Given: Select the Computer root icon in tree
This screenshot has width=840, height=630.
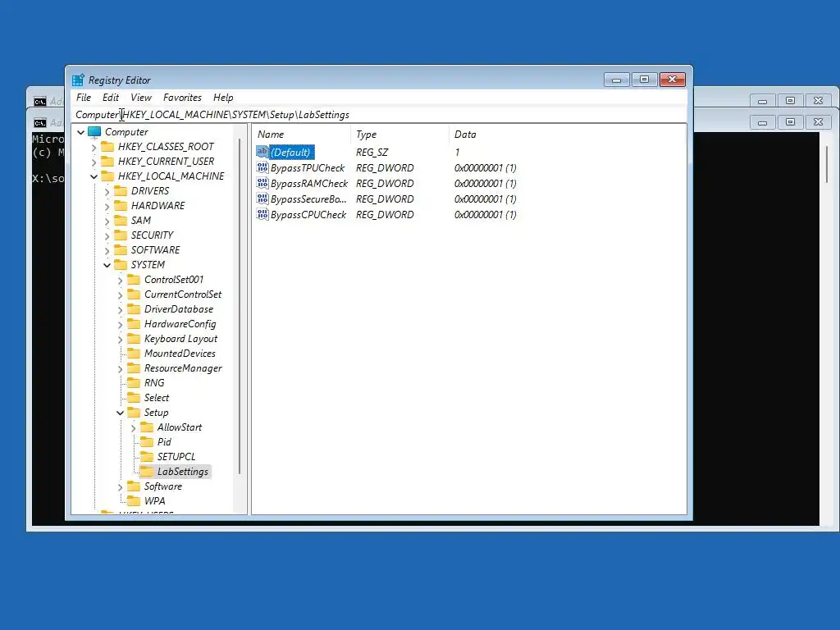Looking at the screenshot, I should click(x=94, y=132).
